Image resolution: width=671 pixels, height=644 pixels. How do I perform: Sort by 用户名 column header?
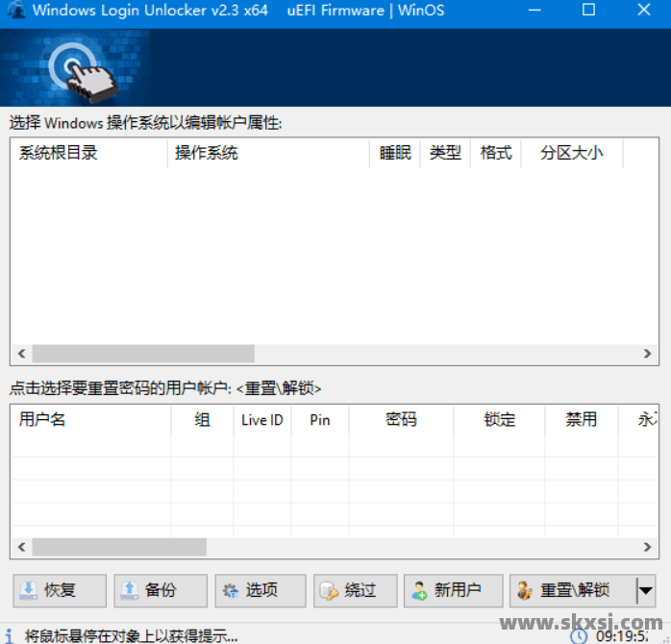90,419
